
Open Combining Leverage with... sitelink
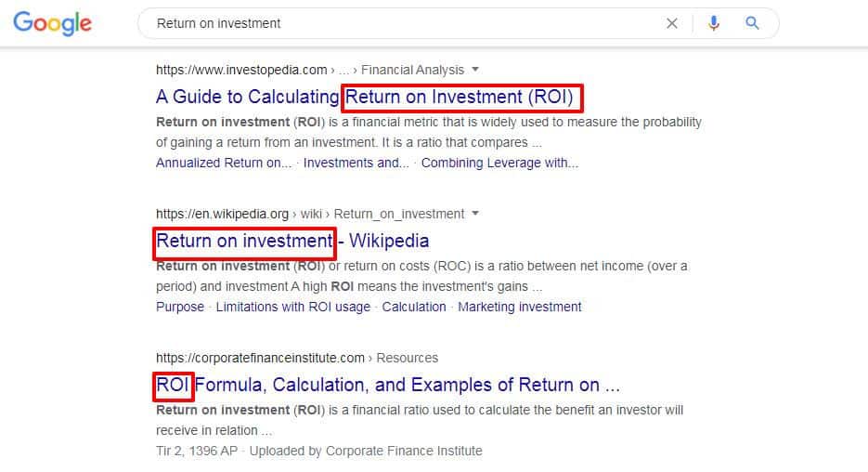[499, 163]
